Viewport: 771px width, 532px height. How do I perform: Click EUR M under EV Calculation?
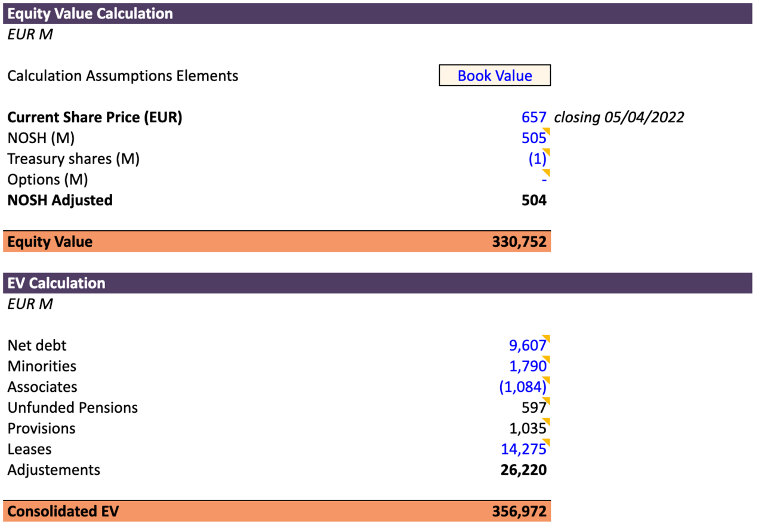(x=30, y=304)
